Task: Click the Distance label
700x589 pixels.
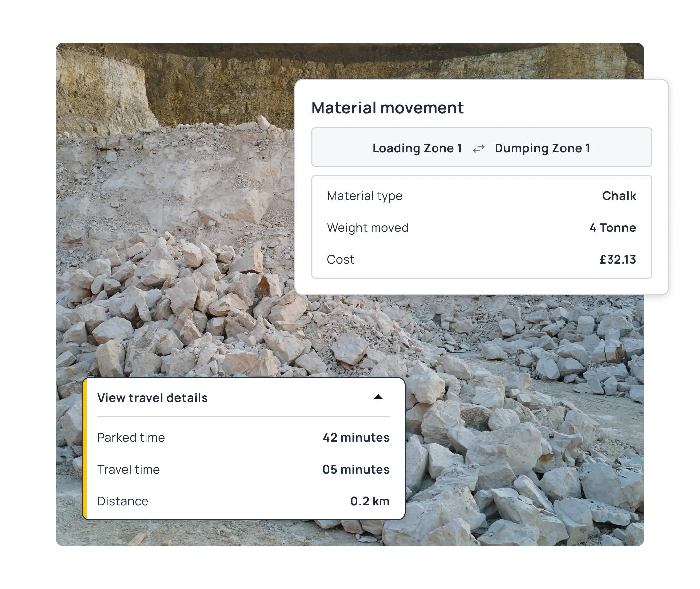Action: pos(123,501)
